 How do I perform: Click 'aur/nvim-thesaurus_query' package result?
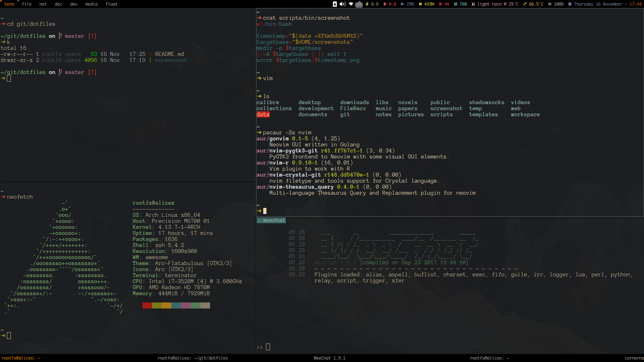click(295, 187)
